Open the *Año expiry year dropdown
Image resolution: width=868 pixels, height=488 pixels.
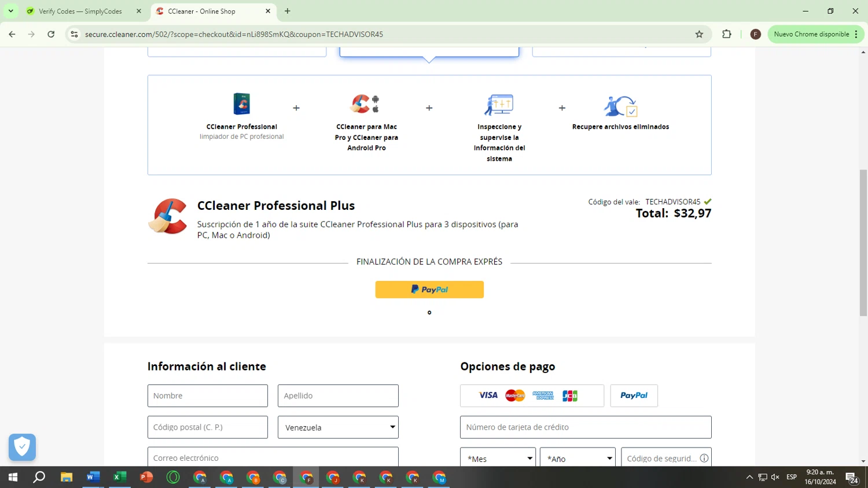[578, 458]
